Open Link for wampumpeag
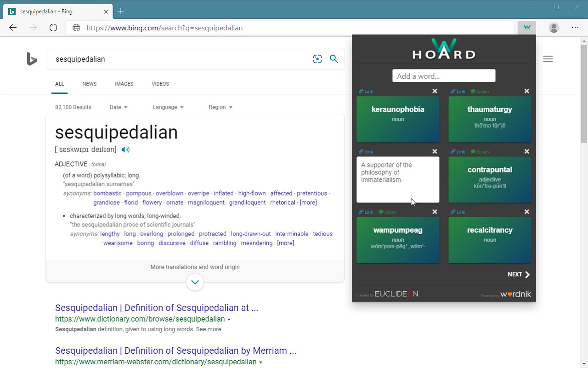The width and height of the screenshot is (588, 368). pyautogui.click(x=366, y=212)
